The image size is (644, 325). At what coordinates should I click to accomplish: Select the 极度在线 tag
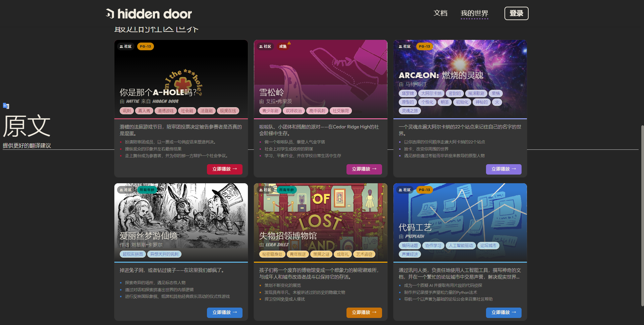[x=228, y=111]
